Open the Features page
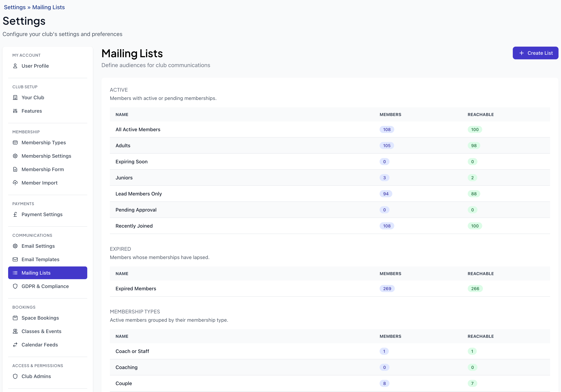 (48, 111)
